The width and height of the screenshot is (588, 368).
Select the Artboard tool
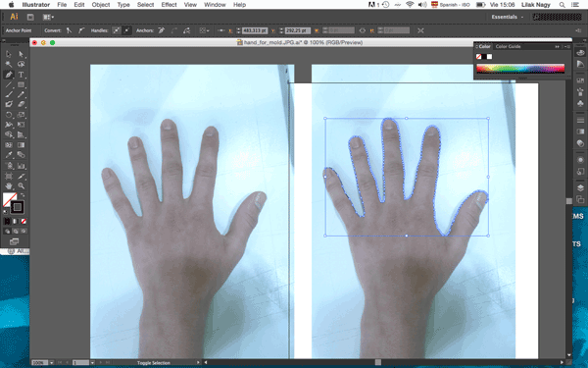pos(9,176)
